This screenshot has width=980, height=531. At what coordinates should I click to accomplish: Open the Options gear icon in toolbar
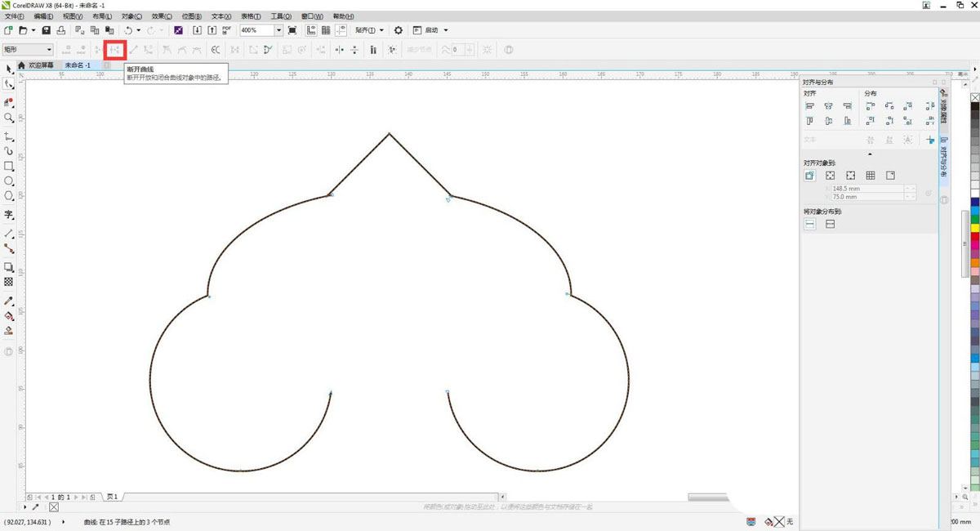(x=399, y=30)
